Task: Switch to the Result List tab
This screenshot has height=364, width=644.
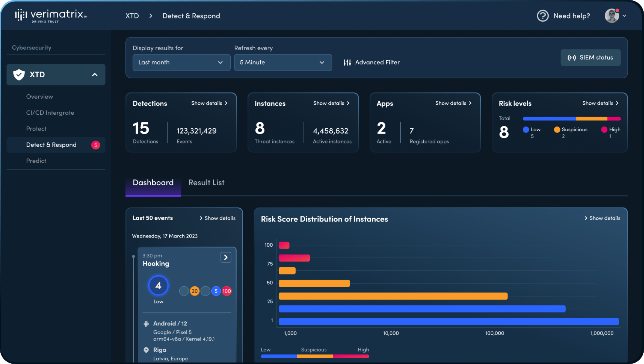Action: (206, 182)
